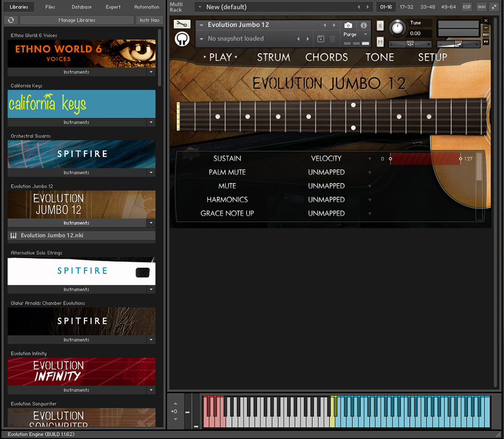Switch to the Database tab
The height and width of the screenshot is (439, 504).
[81, 7]
